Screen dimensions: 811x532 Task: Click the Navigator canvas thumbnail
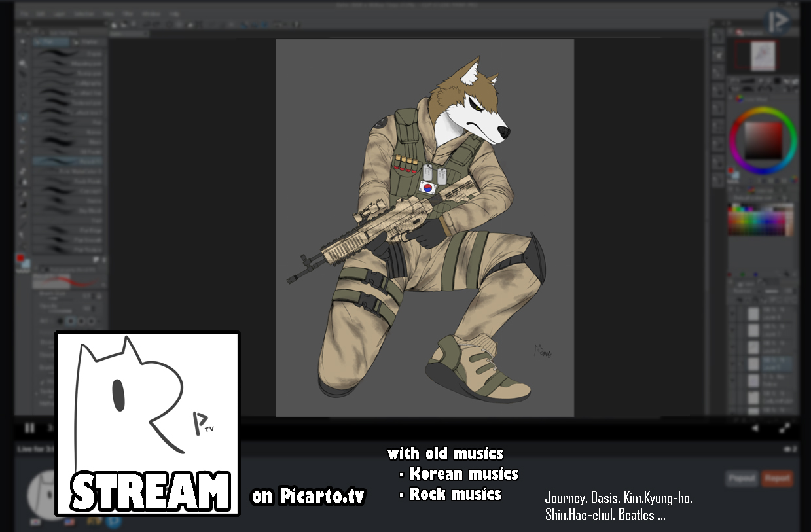coord(763,56)
